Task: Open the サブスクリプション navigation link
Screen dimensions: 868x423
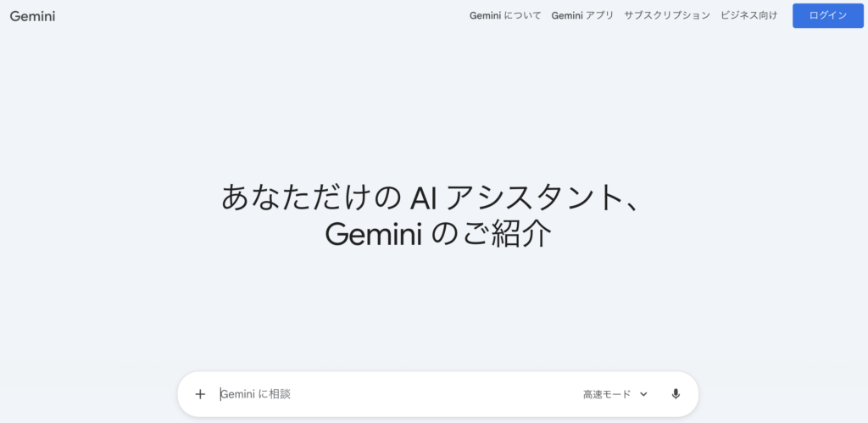Action: point(667,15)
